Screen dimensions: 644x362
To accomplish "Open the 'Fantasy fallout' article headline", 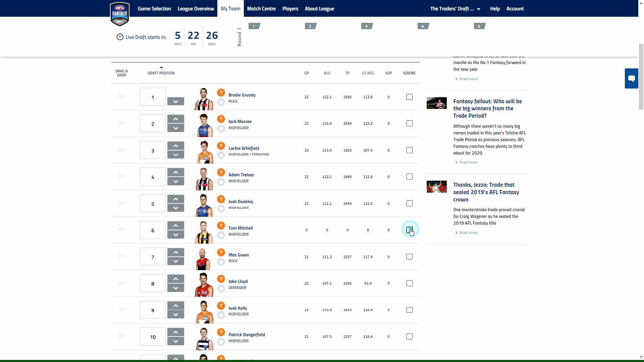I will click(x=487, y=109).
